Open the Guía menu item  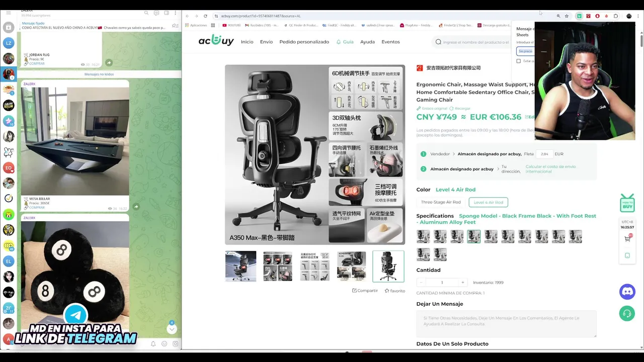tap(345, 42)
